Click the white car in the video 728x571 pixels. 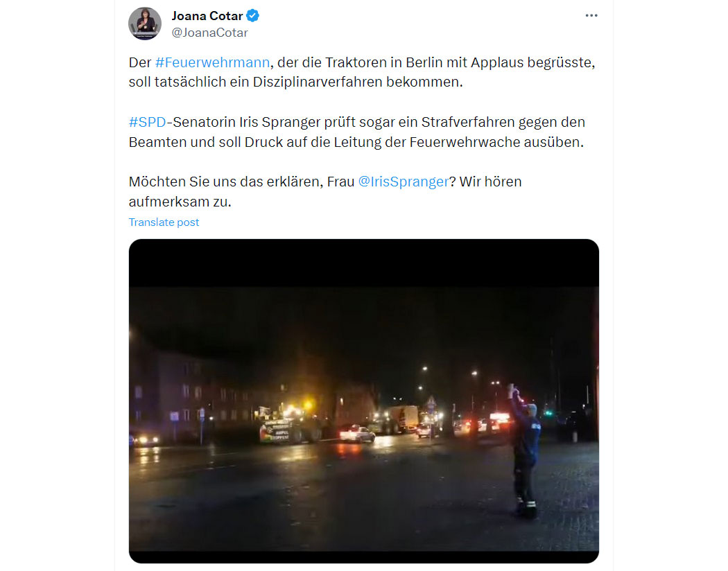356,434
